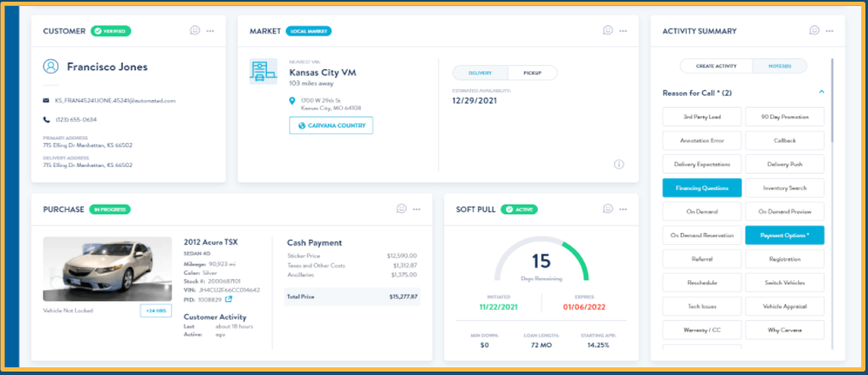
Task: Select the Tech Issues reason
Action: pos(701,307)
